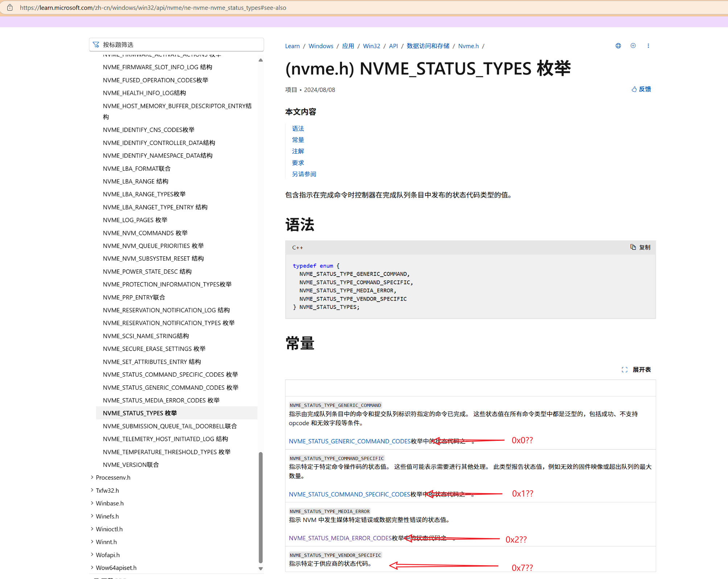Open NVME_STATUS_MEDIA_ERROR_CODES link in table
This screenshot has height=579, width=728.
pyautogui.click(x=340, y=538)
